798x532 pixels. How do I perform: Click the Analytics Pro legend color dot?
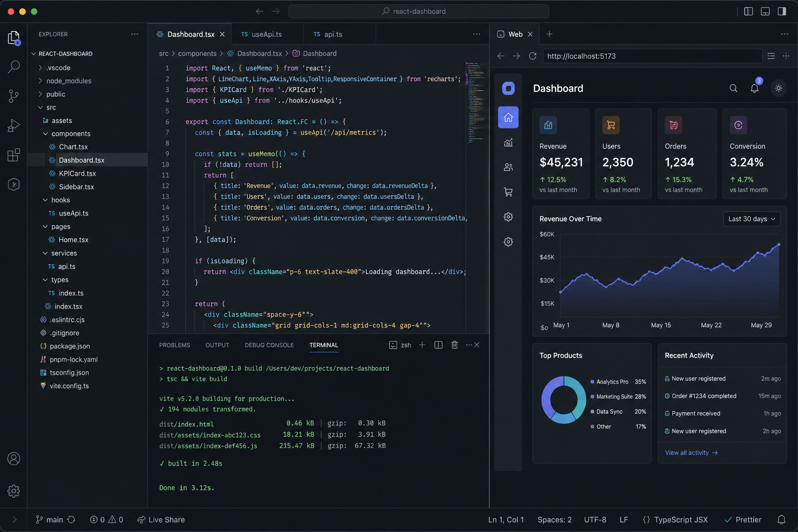[592, 382]
